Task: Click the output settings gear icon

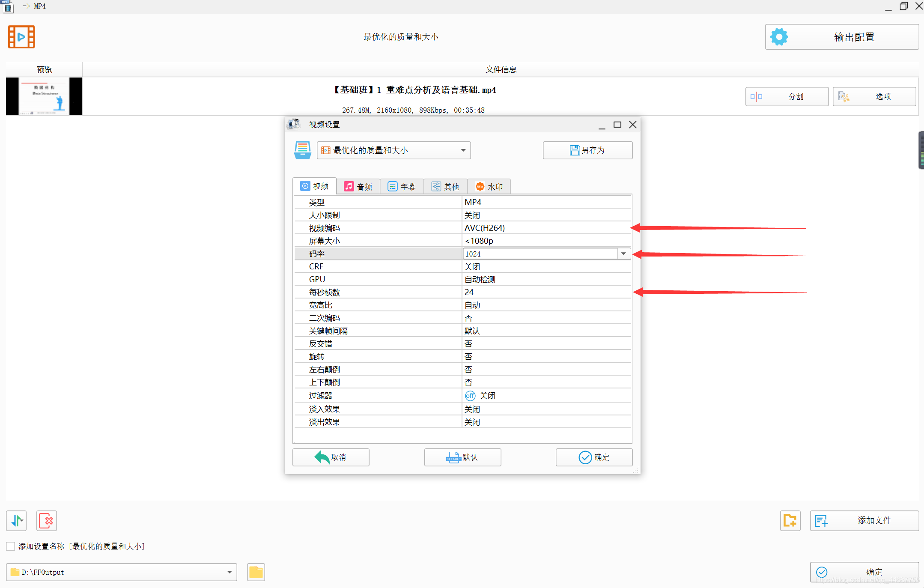Action: coord(779,37)
